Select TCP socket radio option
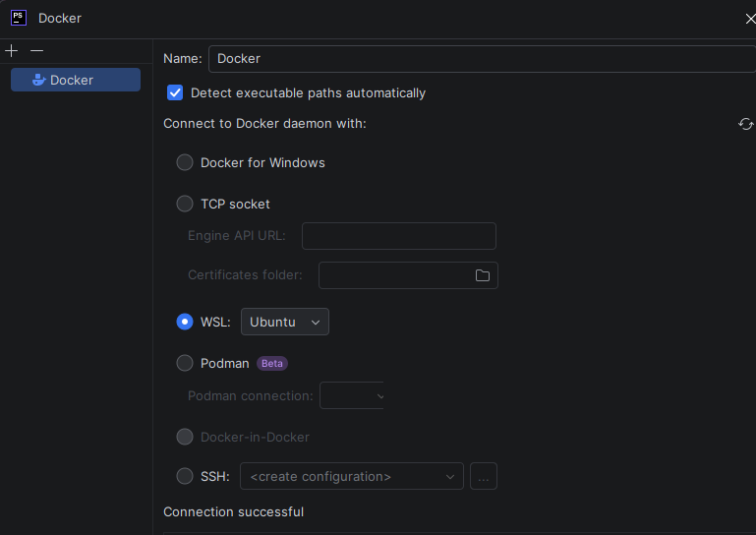 185,204
